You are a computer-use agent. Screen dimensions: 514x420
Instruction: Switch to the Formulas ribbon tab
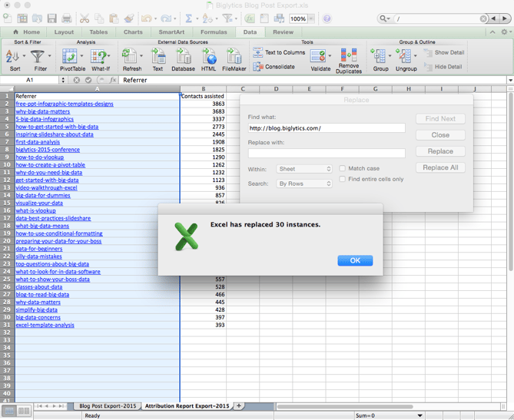pos(214,32)
